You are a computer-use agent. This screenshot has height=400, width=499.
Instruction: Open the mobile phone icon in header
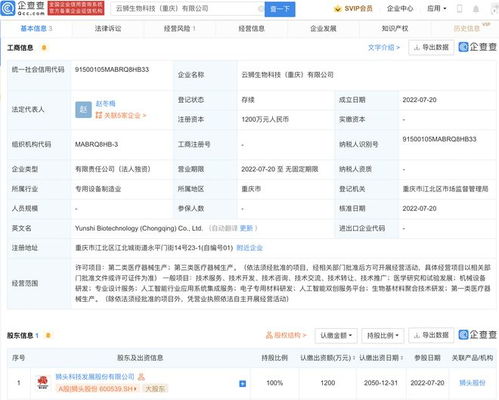click(459, 9)
